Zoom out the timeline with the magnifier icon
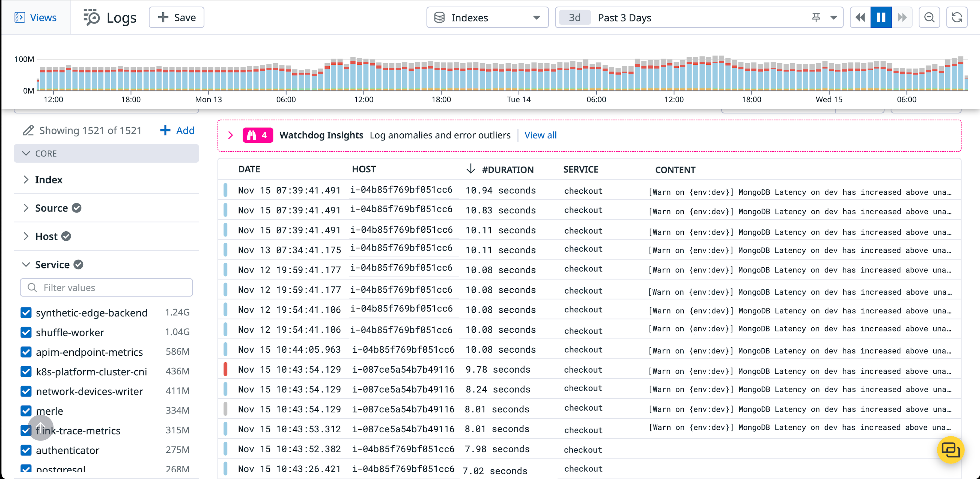This screenshot has width=980, height=479. tap(930, 17)
